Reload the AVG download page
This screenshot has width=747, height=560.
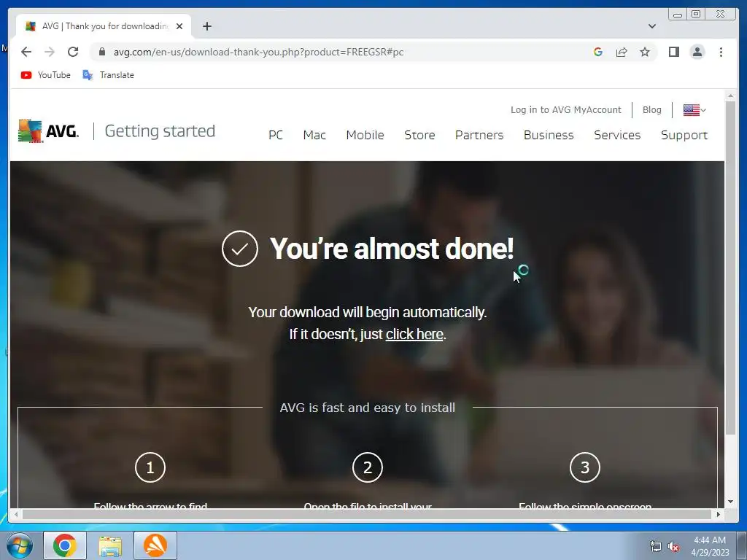[x=73, y=52]
